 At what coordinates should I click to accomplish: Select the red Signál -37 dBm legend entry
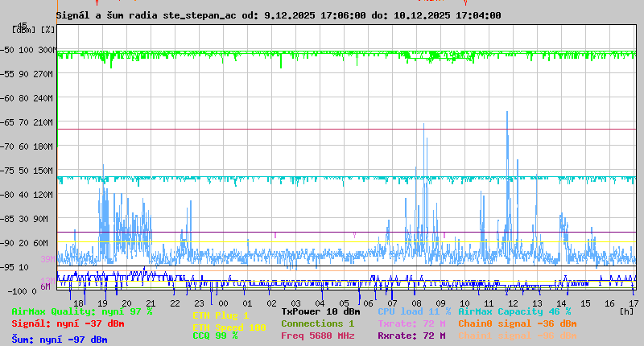coord(68,323)
